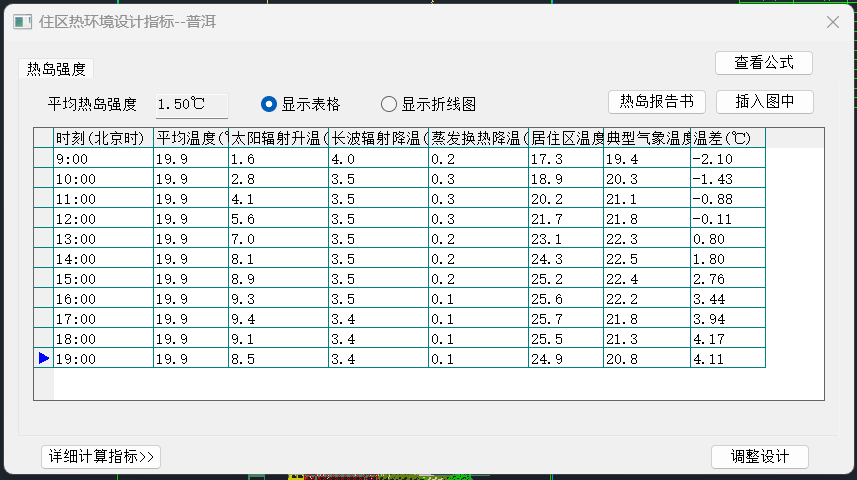Click the 平均热岛强度 value field
This screenshot has height=480, width=857.
pos(192,104)
